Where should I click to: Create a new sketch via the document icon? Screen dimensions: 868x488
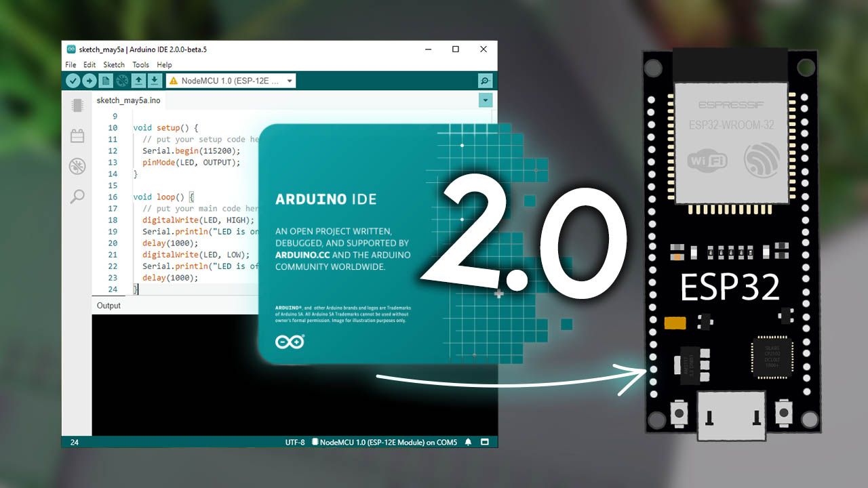click(x=105, y=80)
